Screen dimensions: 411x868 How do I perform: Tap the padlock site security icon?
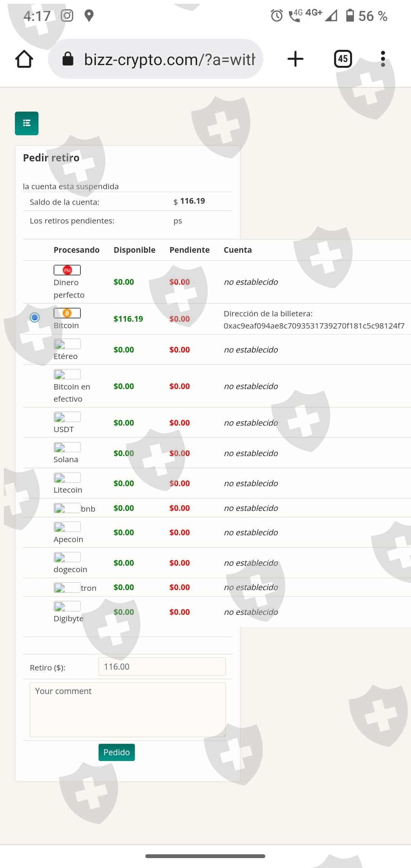tap(68, 59)
